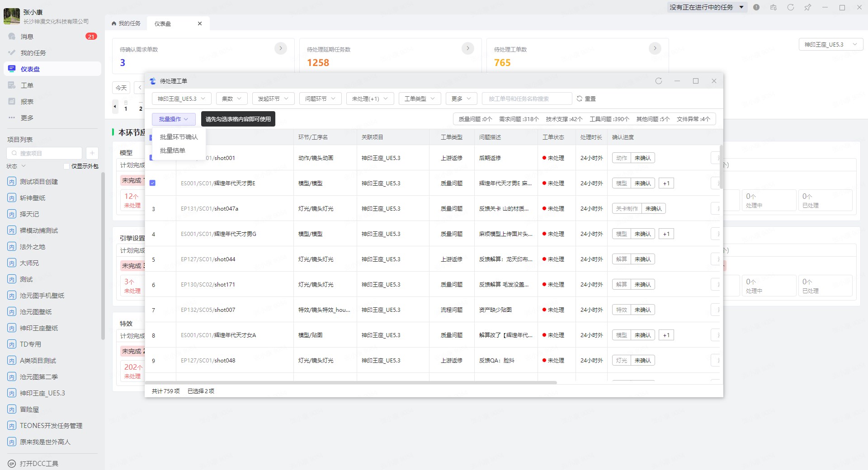The height and width of the screenshot is (470, 868).
Task: Click EP131/SC01/shot047a cell
Action: [x=235, y=209]
